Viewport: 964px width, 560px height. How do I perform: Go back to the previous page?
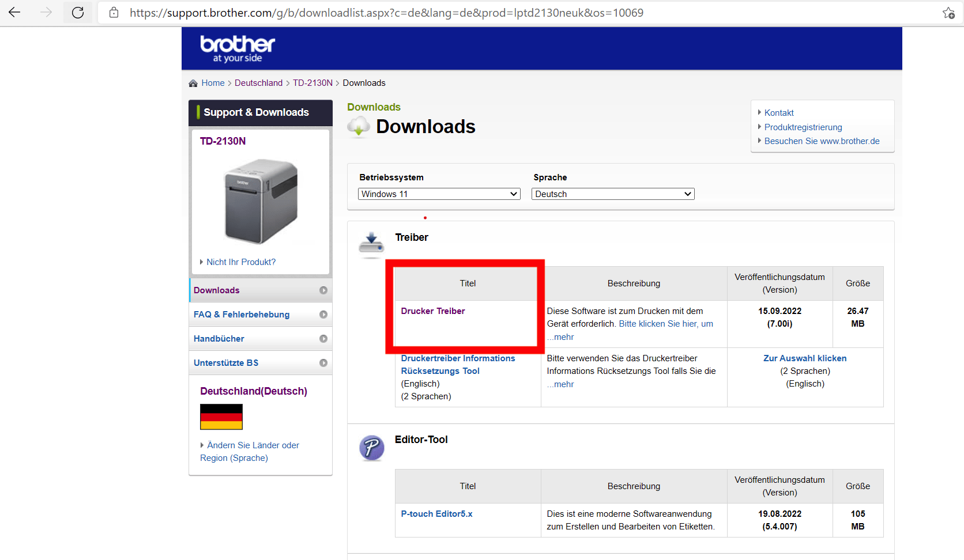(x=14, y=12)
